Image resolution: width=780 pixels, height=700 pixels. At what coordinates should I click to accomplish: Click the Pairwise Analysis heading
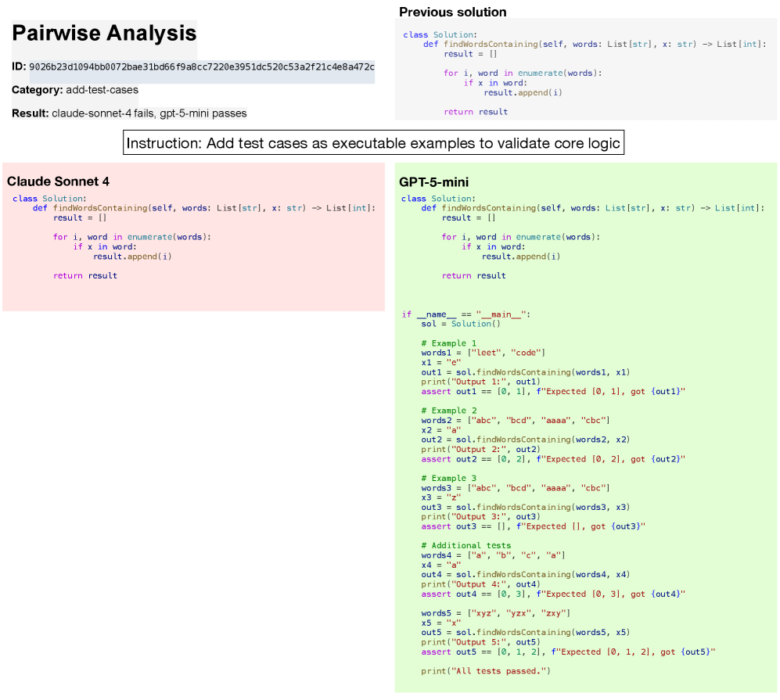(104, 34)
